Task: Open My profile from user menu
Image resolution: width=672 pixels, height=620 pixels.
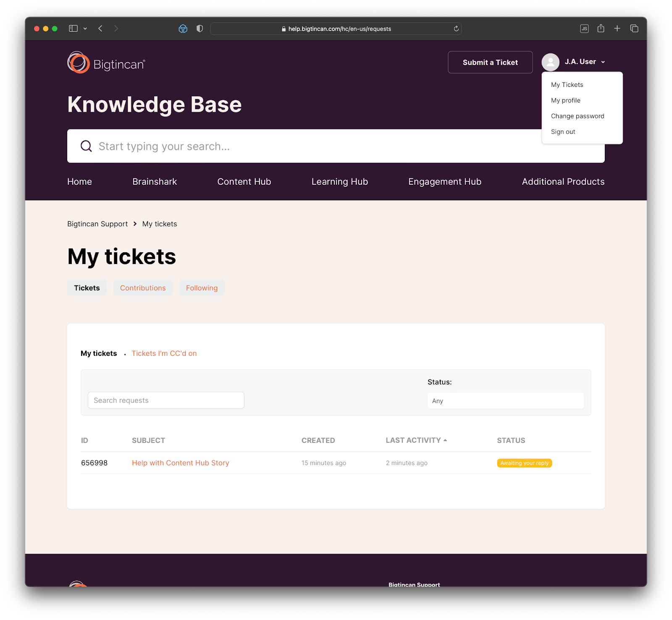Action: click(x=565, y=100)
